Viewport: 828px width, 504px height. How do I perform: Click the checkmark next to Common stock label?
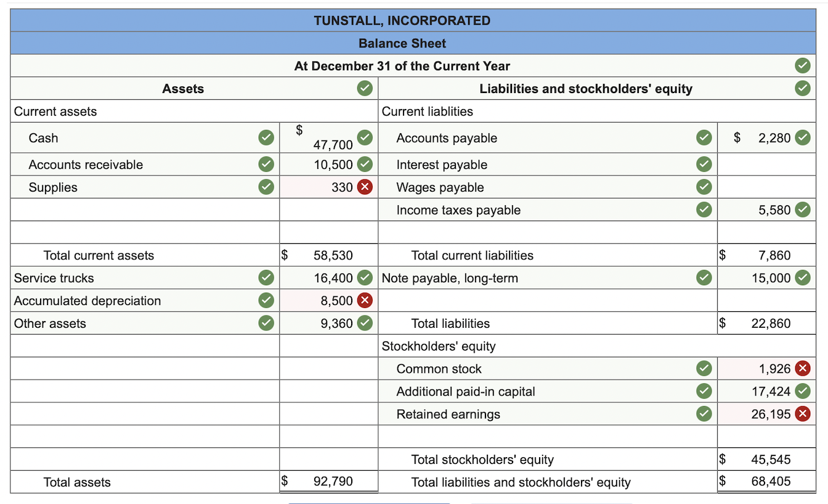(x=703, y=369)
